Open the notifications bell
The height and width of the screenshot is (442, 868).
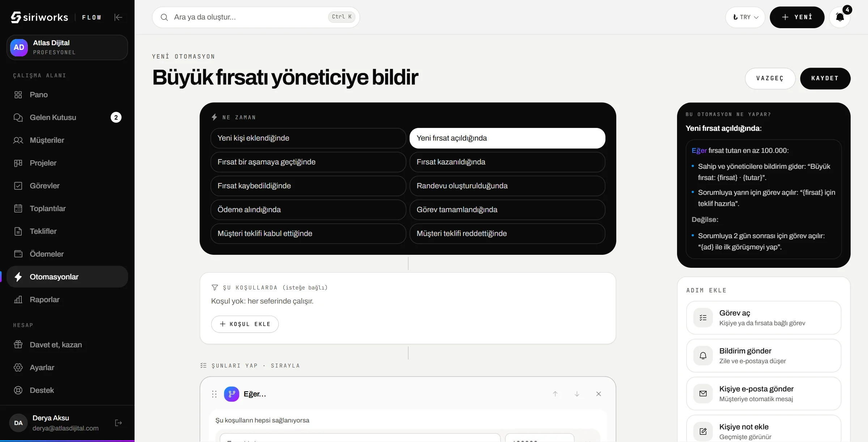(x=840, y=17)
